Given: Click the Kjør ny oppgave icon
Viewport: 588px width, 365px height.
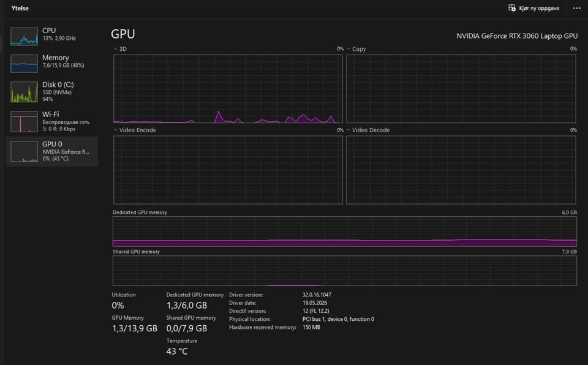Looking at the screenshot, I should click(x=512, y=8).
